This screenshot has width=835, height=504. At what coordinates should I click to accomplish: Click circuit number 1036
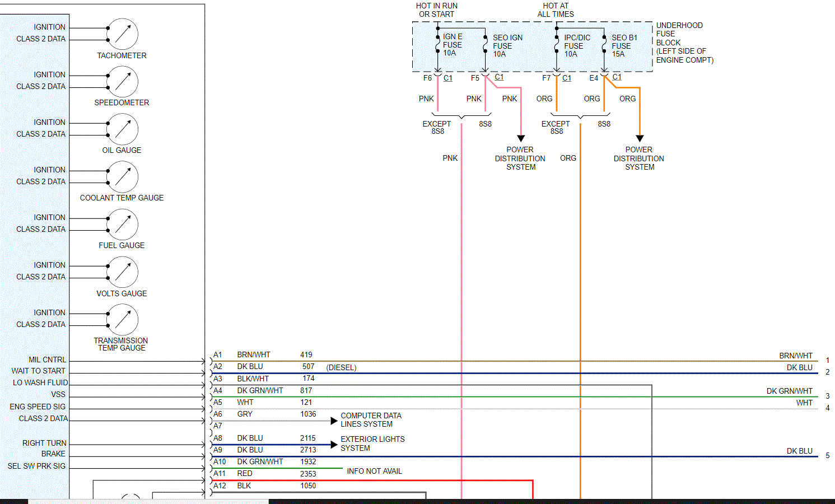(x=308, y=414)
